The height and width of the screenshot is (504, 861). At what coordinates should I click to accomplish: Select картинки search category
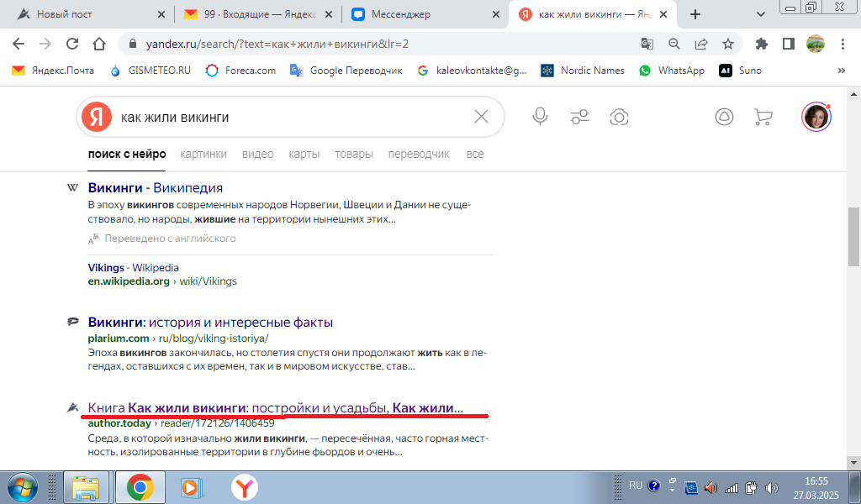203,154
